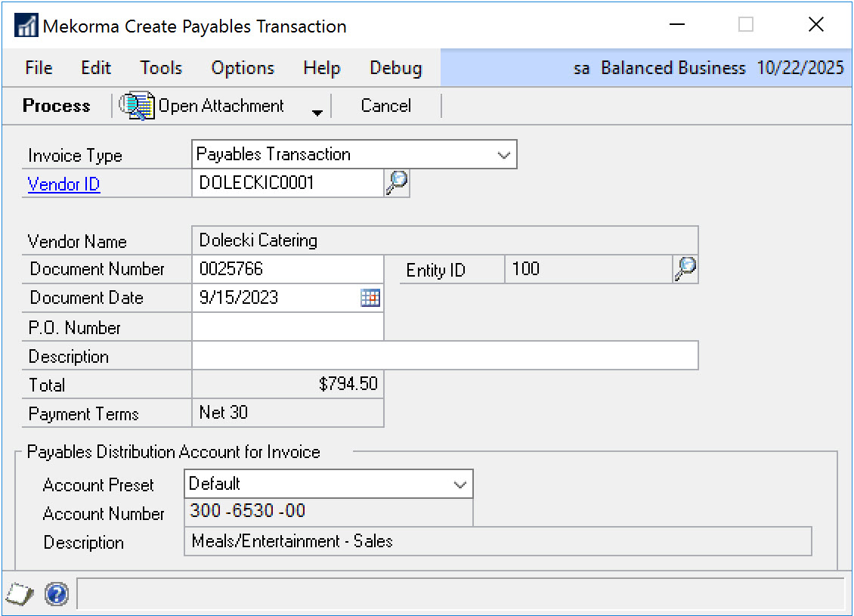The height and width of the screenshot is (616, 854).
Task: Click the Vendor ID lookup magnifier icon
Action: click(x=397, y=183)
